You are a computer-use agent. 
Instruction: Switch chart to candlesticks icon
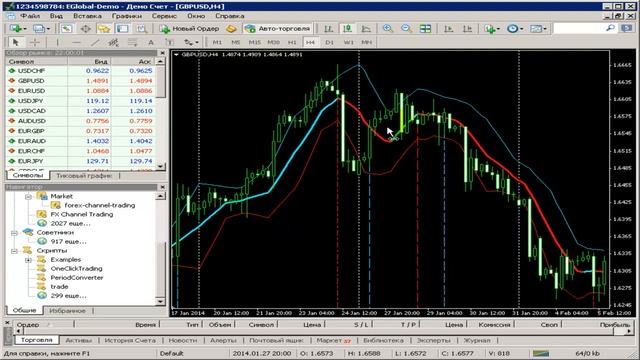(347, 29)
